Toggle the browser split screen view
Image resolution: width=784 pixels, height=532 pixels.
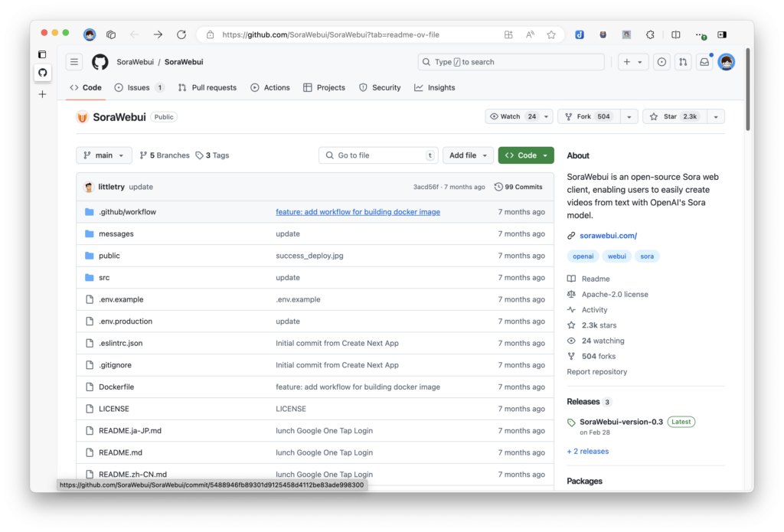tap(676, 34)
